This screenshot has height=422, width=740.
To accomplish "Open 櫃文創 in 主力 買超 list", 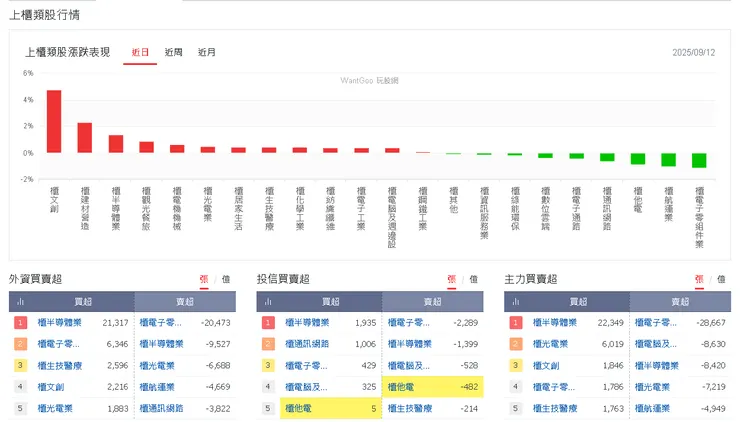I will 546,366.
